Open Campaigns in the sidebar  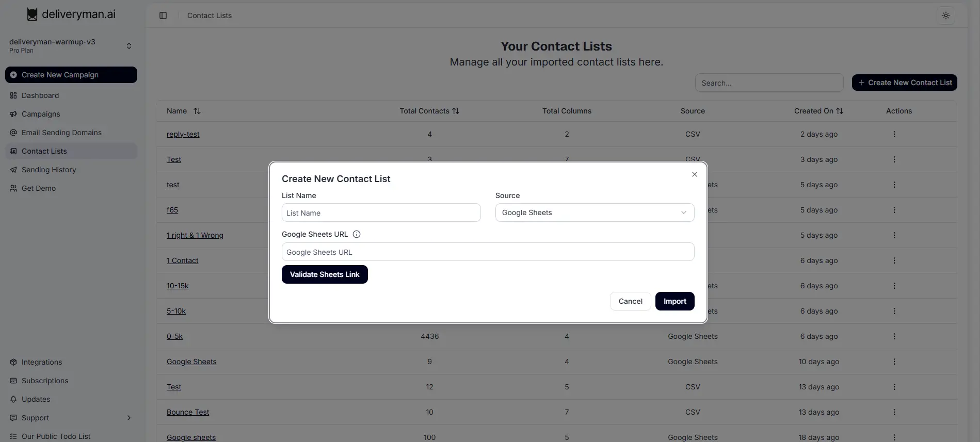point(41,114)
